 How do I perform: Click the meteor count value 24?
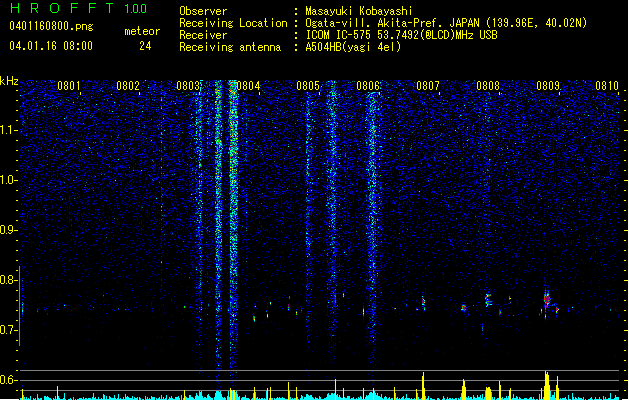point(145,46)
